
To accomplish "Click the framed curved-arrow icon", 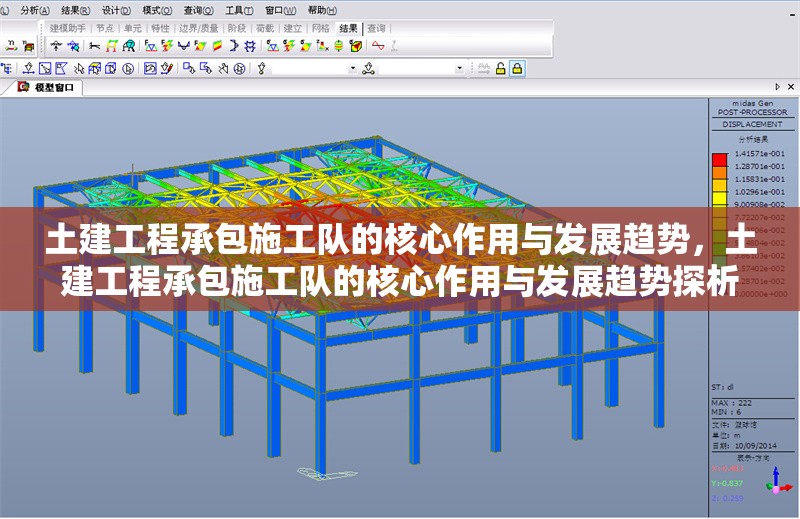I will 150,68.
